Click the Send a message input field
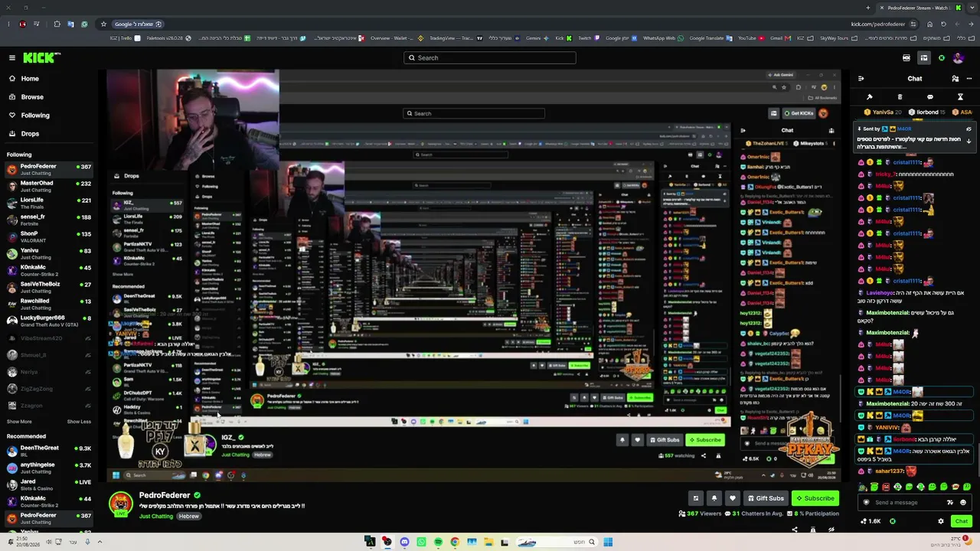Image resolution: width=980 pixels, height=551 pixels. [915, 503]
